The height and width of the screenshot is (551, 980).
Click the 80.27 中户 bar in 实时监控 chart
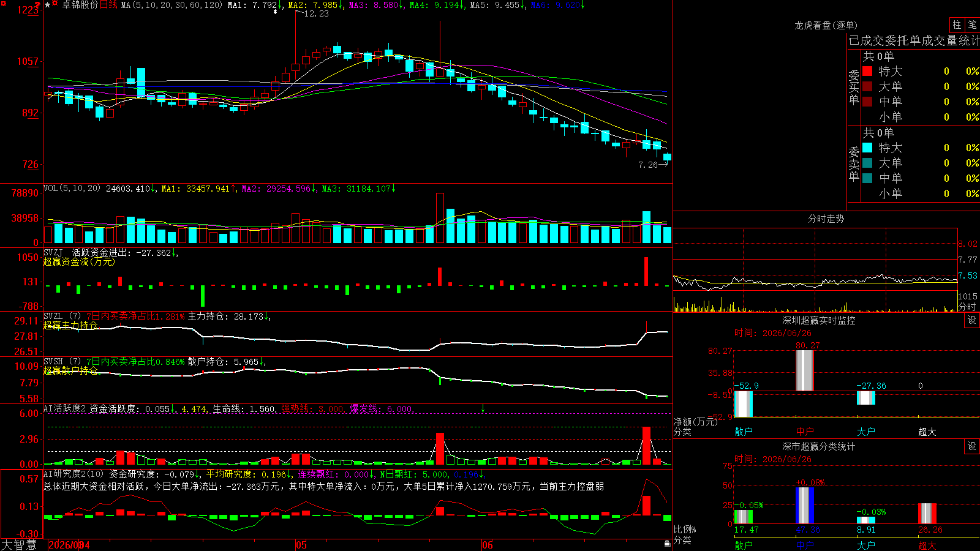805,370
